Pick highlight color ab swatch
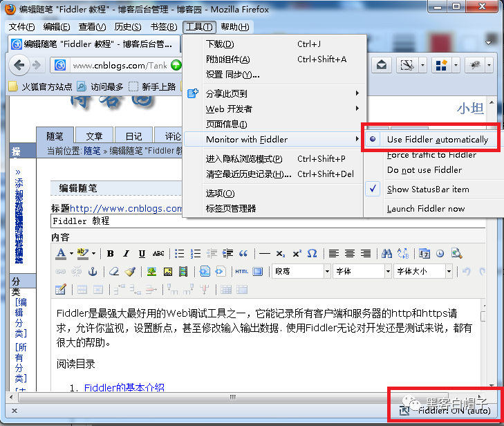Image resolution: width=504 pixels, height=426 pixels. [x=82, y=254]
